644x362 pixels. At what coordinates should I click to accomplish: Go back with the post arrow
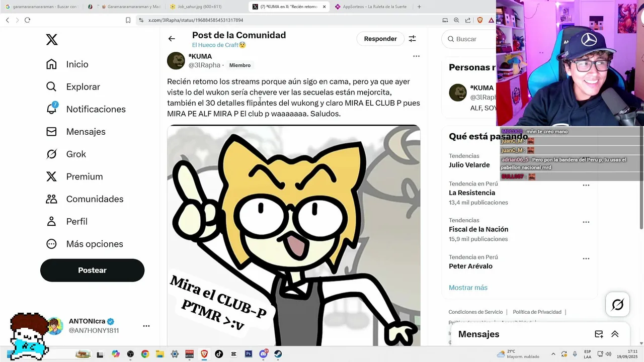pos(172,39)
